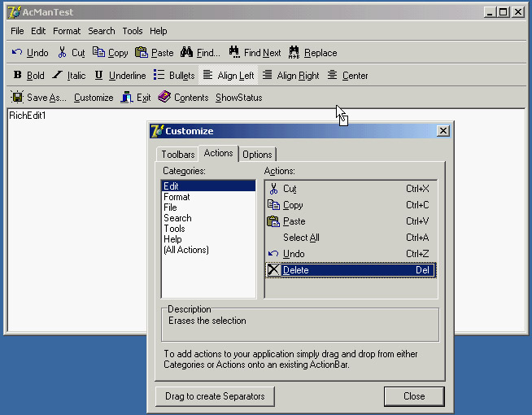Select the Select All action in list
Screen dimensions: 532x415
301,238
